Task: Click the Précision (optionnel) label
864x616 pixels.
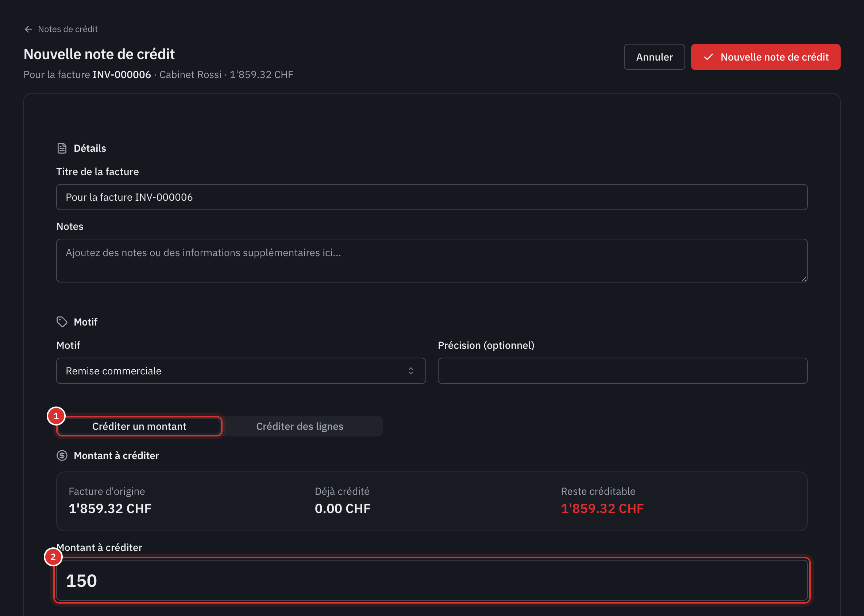Action: [486, 346]
